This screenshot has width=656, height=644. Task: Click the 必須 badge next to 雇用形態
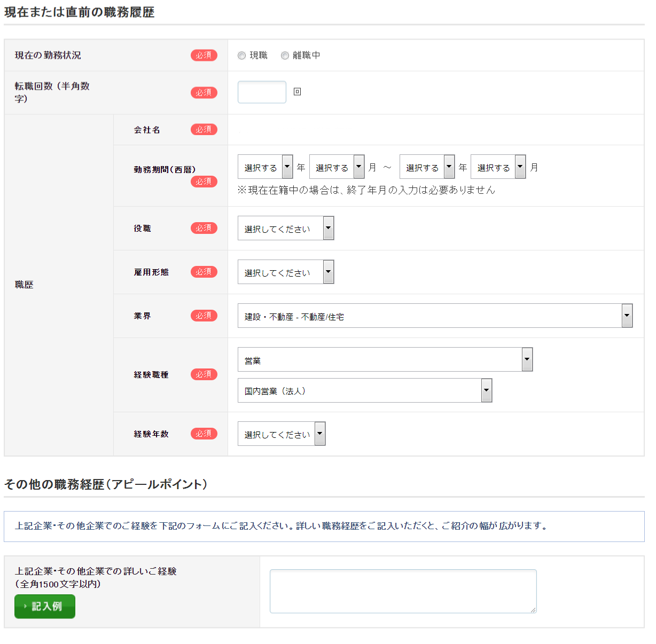(204, 272)
